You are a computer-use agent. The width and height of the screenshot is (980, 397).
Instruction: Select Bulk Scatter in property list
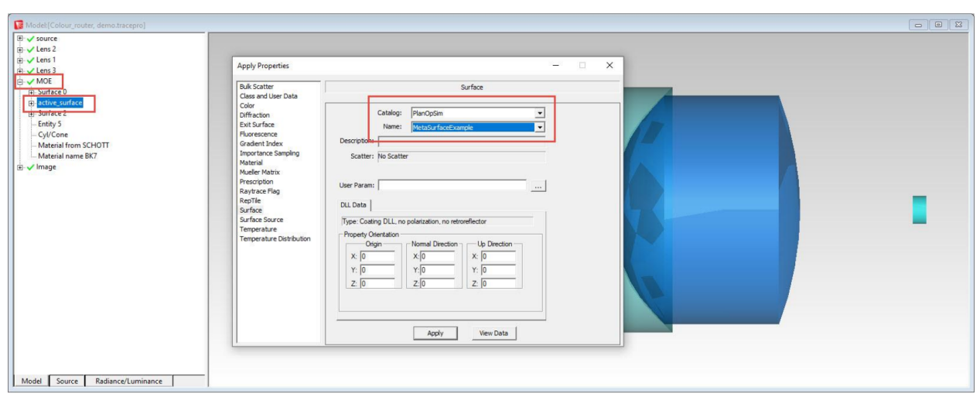pos(257,87)
